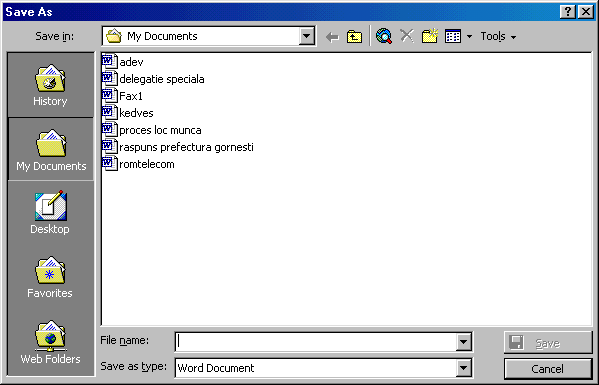
Task: Select the proces loc munca file
Action: (x=160, y=130)
